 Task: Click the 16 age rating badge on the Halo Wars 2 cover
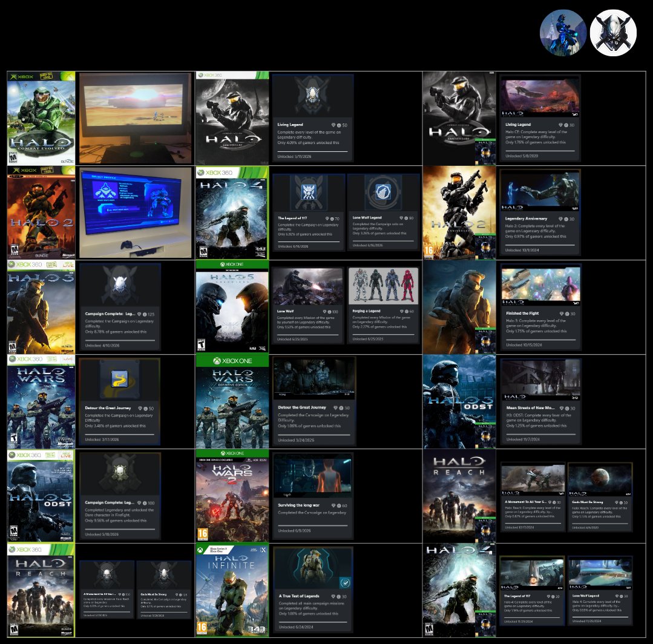202,534
